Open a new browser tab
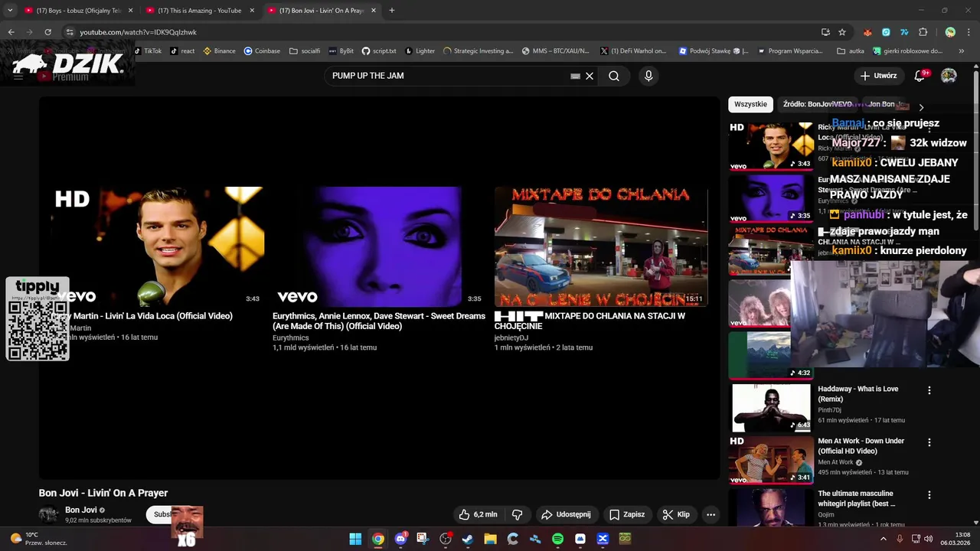The height and width of the screenshot is (551, 980). click(x=392, y=11)
